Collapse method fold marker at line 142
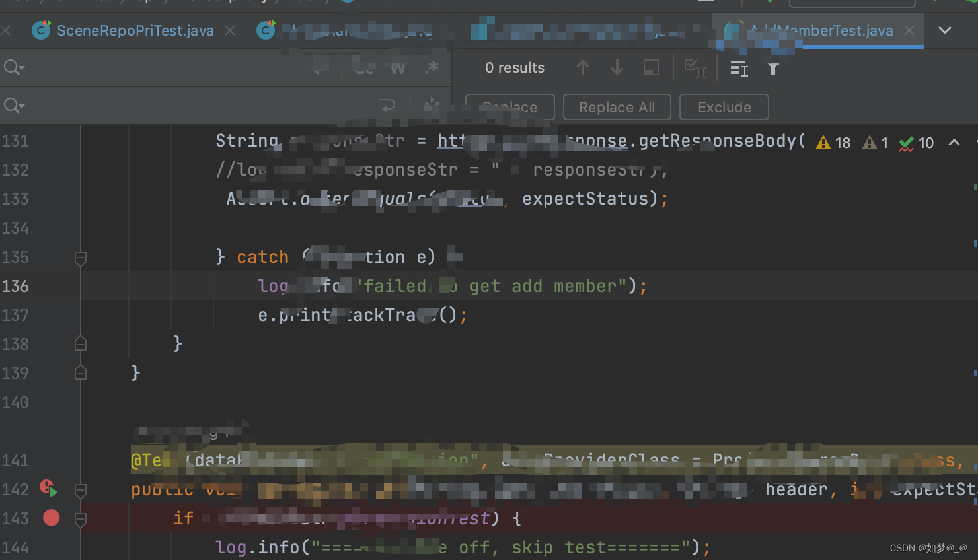 [x=81, y=491]
